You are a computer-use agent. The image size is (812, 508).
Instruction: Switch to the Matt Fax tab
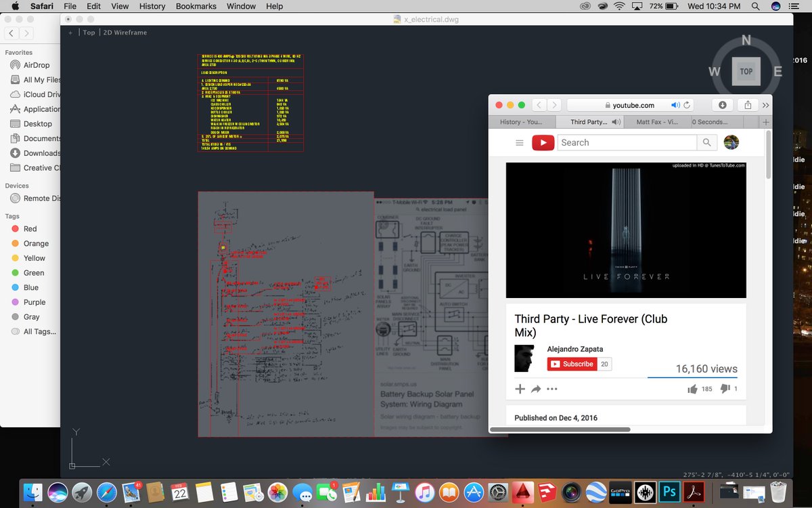(x=657, y=122)
